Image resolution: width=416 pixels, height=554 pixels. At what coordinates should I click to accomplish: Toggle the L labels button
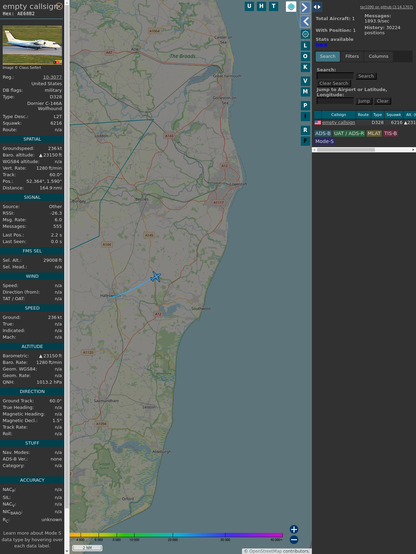pos(305,46)
